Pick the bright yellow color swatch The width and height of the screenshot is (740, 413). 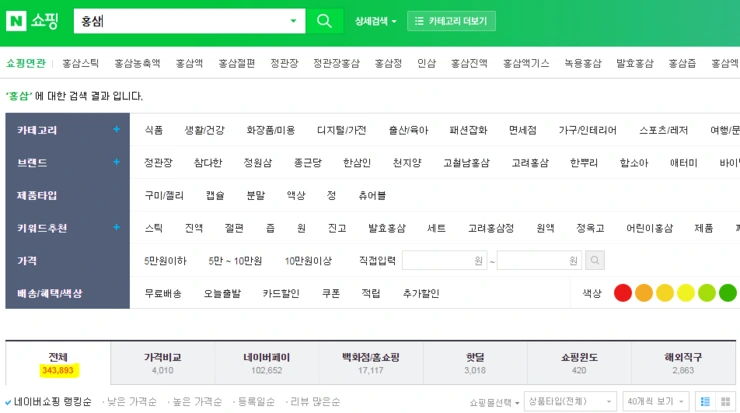pyautogui.click(x=686, y=293)
